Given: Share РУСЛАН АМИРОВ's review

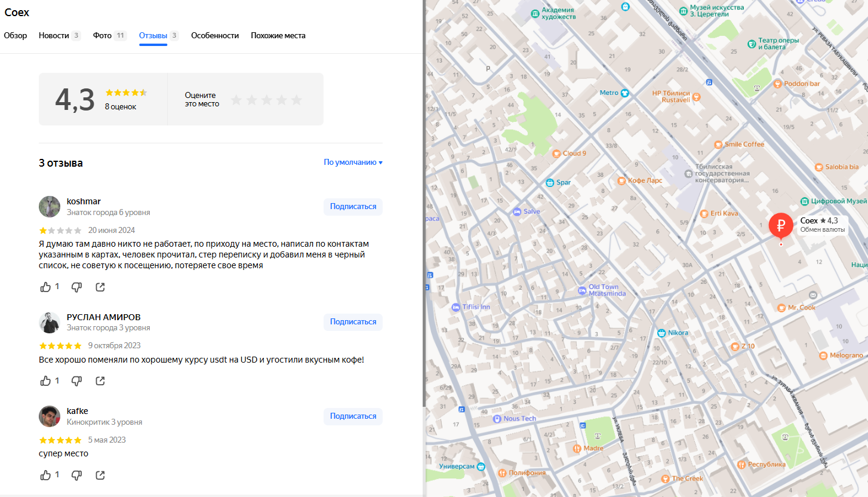Looking at the screenshot, I should click(x=100, y=381).
